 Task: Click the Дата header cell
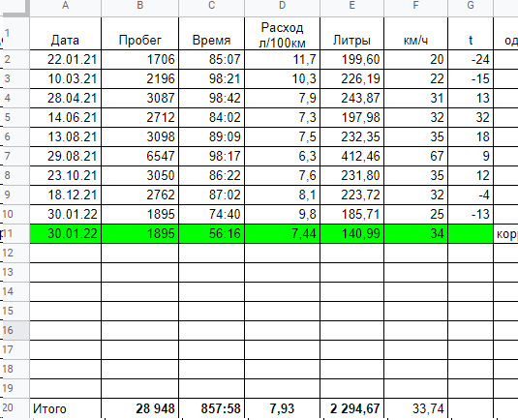pyautogui.click(x=65, y=33)
